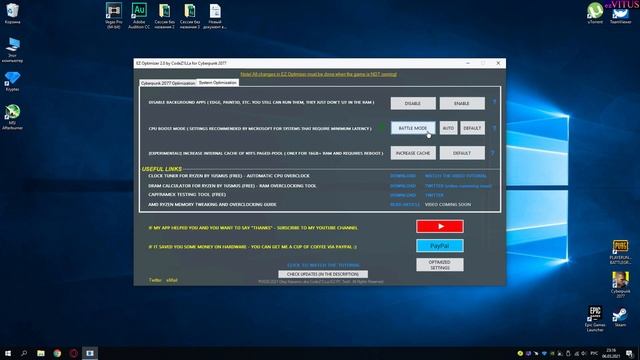Open File Explorer from the taskbar

point(41,353)
